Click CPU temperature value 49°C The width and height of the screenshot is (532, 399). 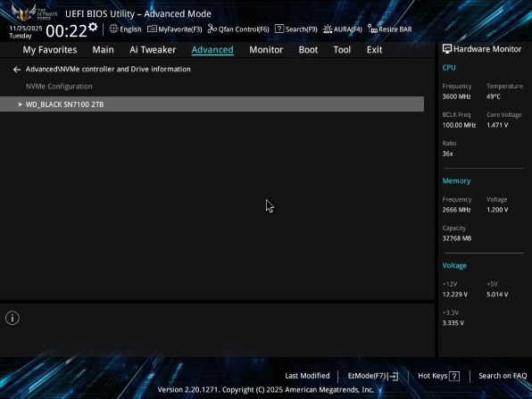(x=494, y=96)
